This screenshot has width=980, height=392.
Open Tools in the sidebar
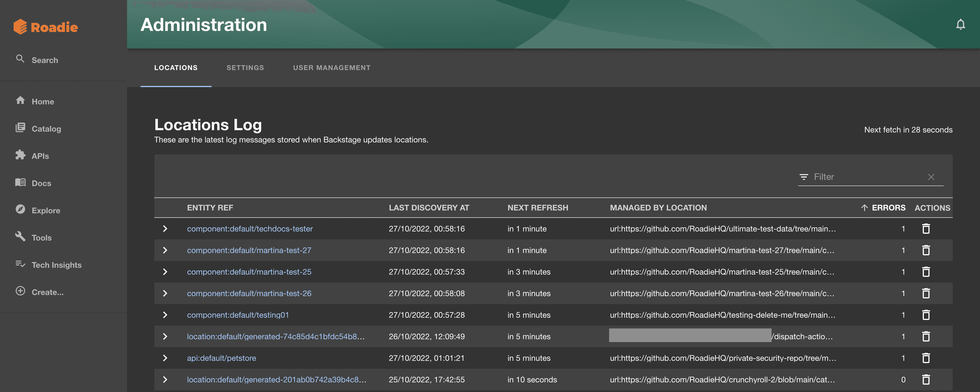33,237
